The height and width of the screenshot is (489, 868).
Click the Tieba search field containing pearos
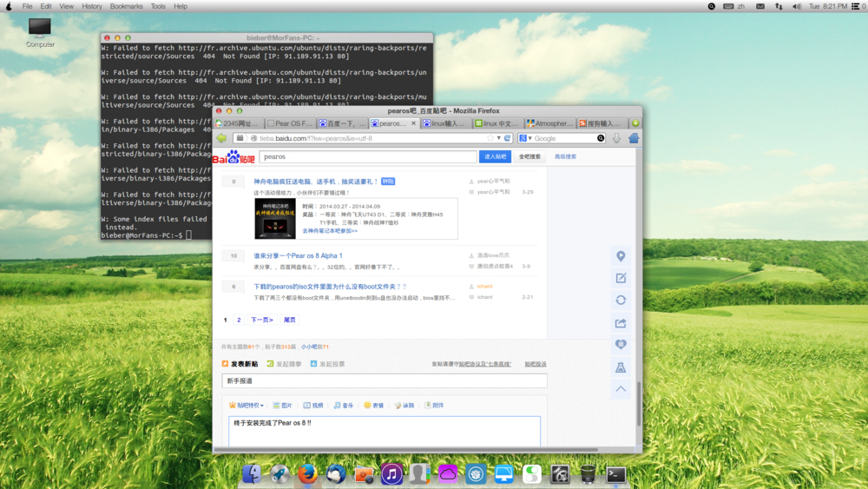click(x=368, y=156)
